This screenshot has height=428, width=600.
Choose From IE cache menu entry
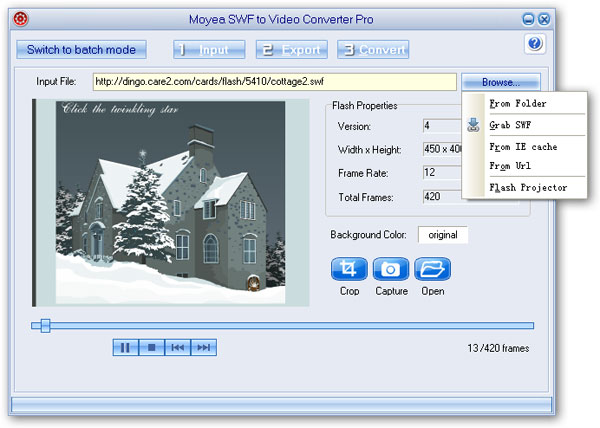tap(524, 147)
